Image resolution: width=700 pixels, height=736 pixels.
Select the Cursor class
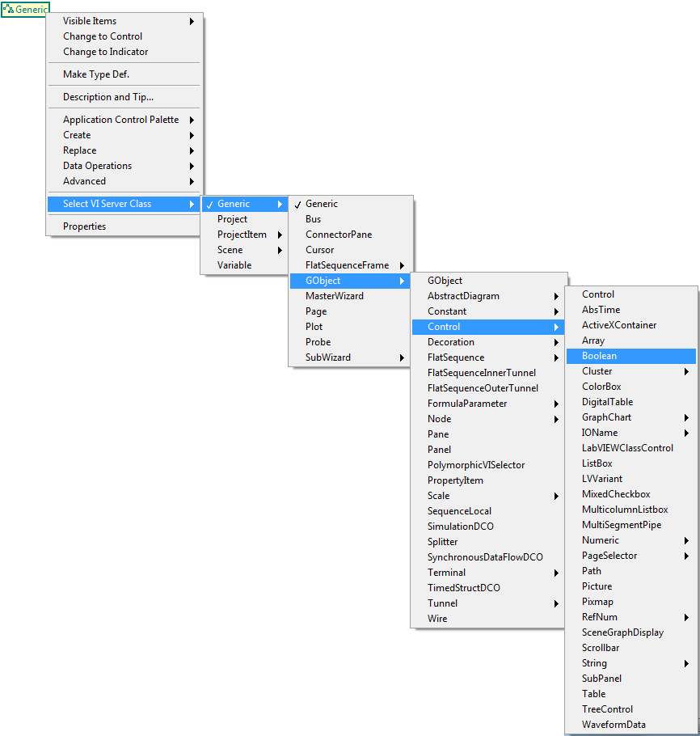(x=351, y=250)
